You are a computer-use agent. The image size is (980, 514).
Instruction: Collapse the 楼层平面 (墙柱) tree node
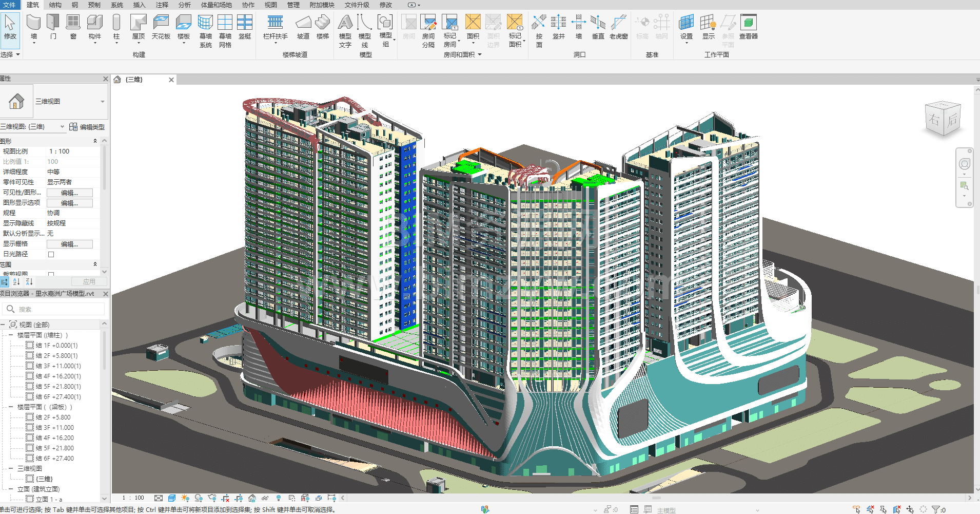(11, 335)
